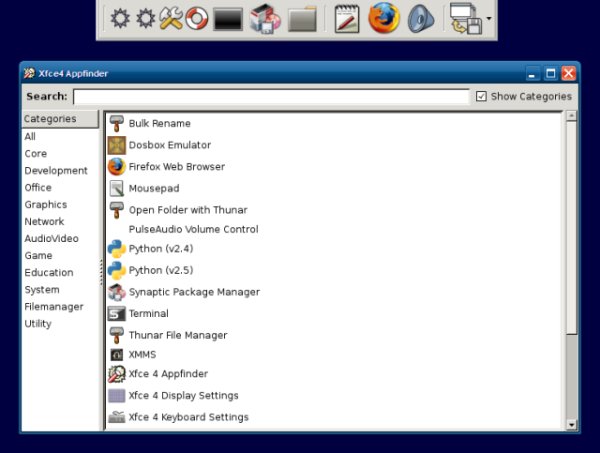Open the package manager box icon in panel
Image resolution: width=600 pixels, height=453 pixels.
pyautogui.click(x=265, y=18)
